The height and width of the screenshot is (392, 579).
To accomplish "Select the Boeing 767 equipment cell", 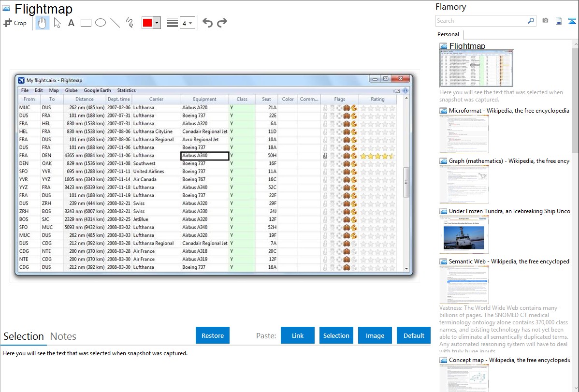I will pos(204,179).
